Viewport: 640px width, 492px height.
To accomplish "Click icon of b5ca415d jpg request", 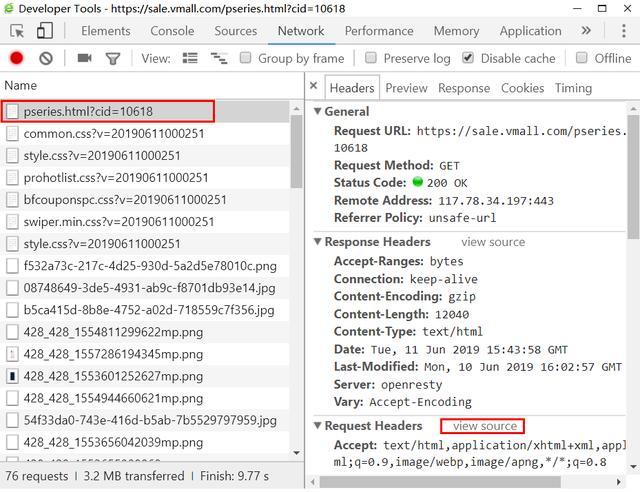I will pos(13,310).
